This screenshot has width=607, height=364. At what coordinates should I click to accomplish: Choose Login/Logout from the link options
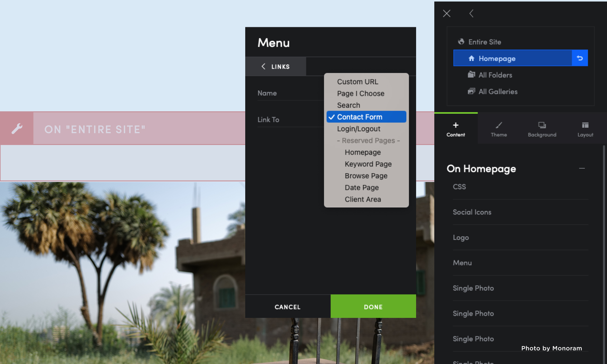tap(359, 129)
